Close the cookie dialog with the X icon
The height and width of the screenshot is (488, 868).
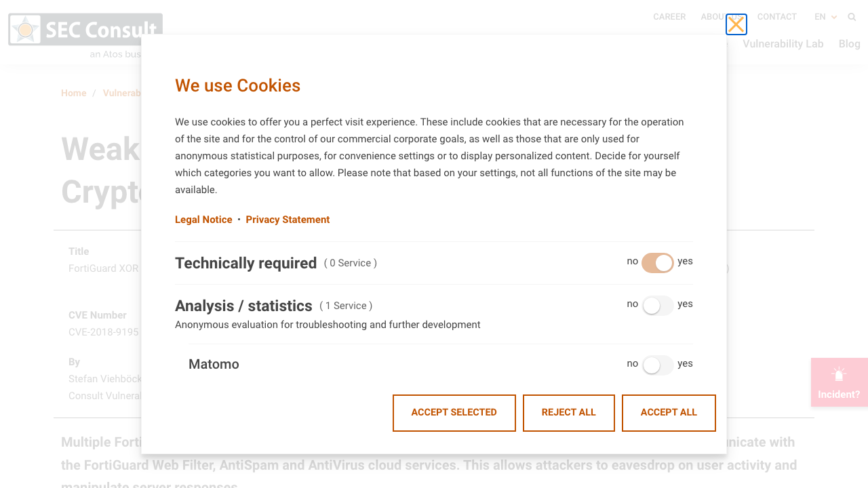[x=736, y=24]
